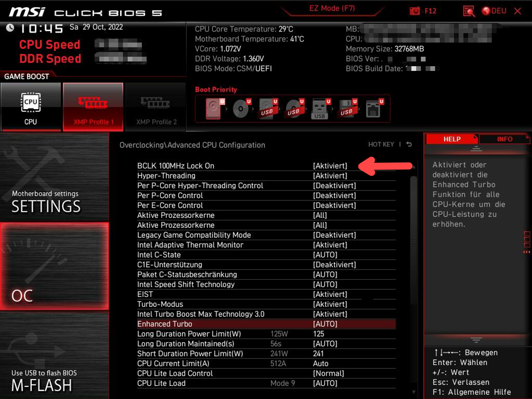Image resolution: width=532 pixels, height=399 pixels.
Task: Expand side panel via red triple-chevron
Action: click(x=527, y=252)
